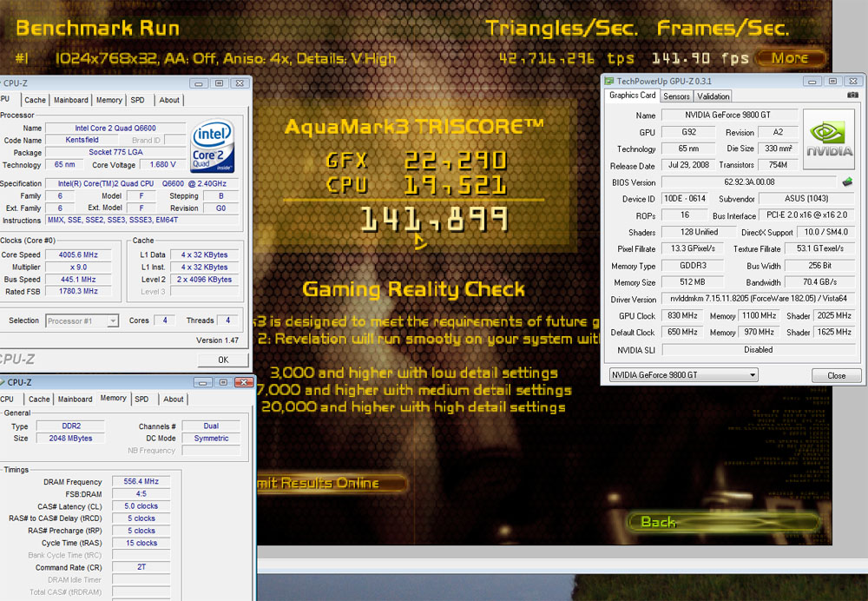Click the DRAM Frequency 556.4 MHz value

click(x=141, y=481)
